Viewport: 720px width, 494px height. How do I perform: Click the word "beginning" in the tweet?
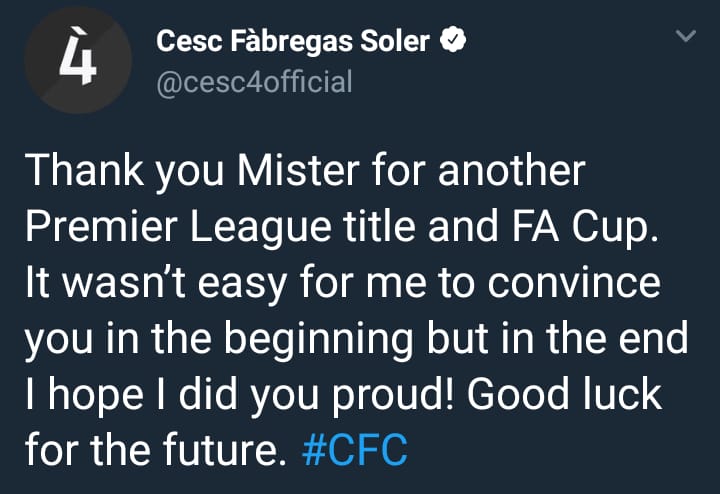[319, 340]
